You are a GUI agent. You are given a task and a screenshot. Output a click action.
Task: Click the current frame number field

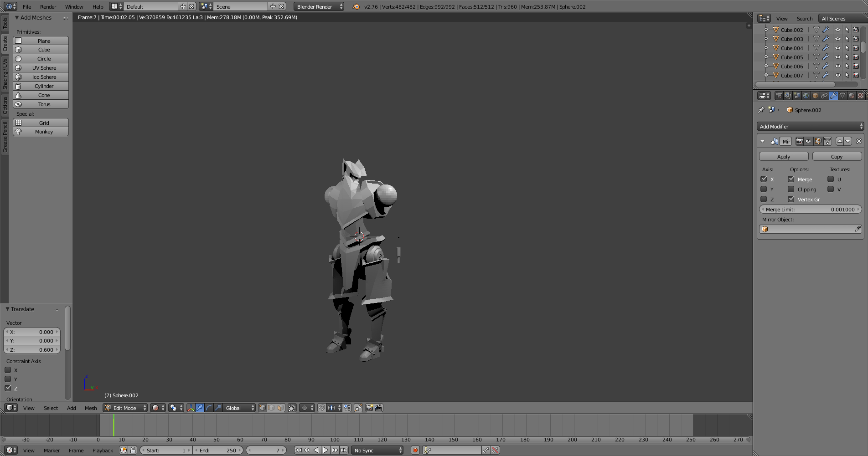pos(267,451)
